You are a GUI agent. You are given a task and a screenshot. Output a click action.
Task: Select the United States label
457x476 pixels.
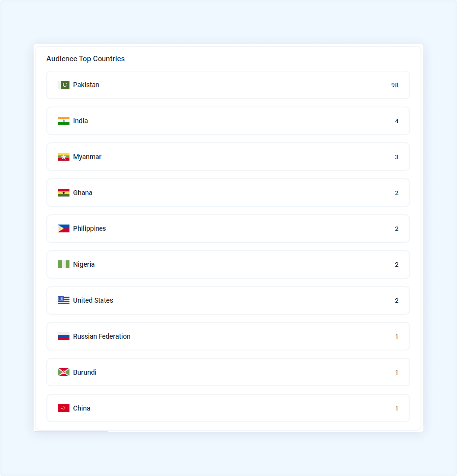pyautogui.click(x=93, y=300)
